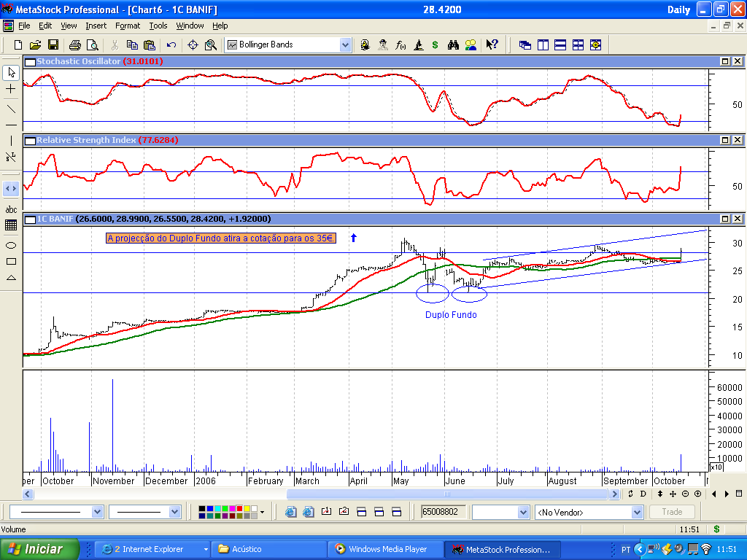Open the color palette dropdown arrow
Image resolution: width=747 pixels, height=560 pixels.
tap(263, 512)
